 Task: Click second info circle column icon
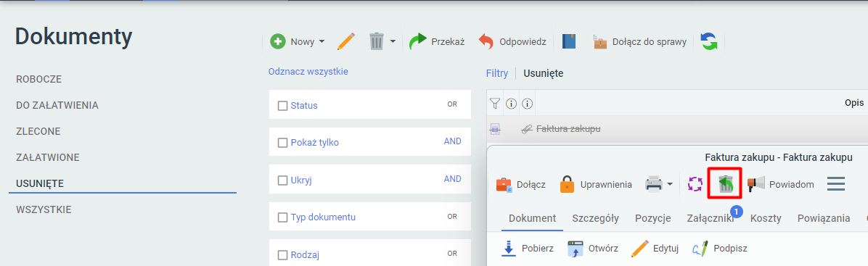(x=526, y=104)
